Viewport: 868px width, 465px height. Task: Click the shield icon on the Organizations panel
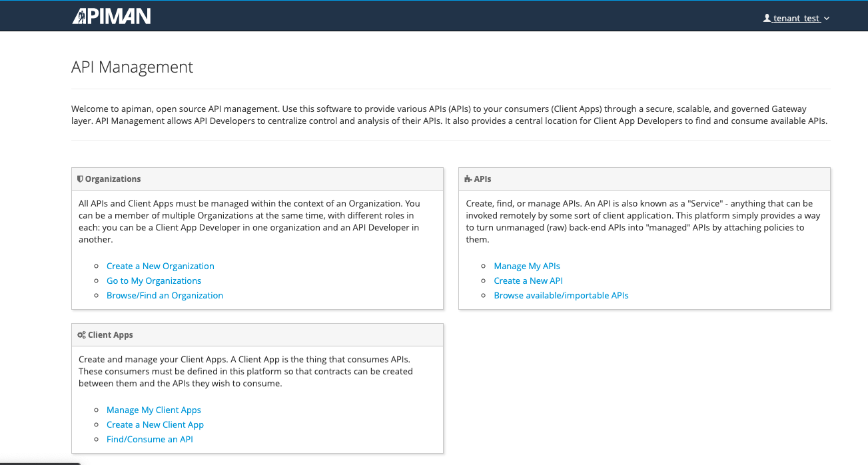(x=80, y=178)
